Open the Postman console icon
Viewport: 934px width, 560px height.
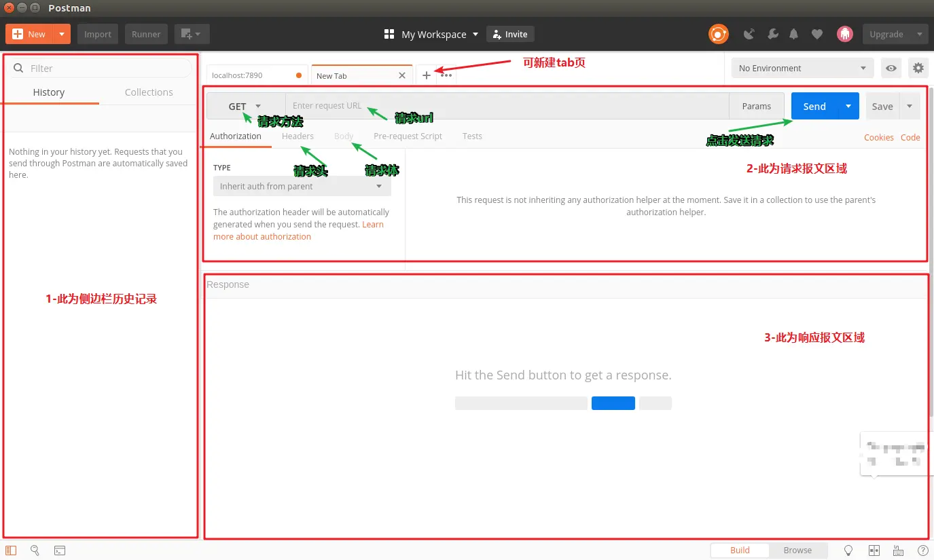click(60, 550)
